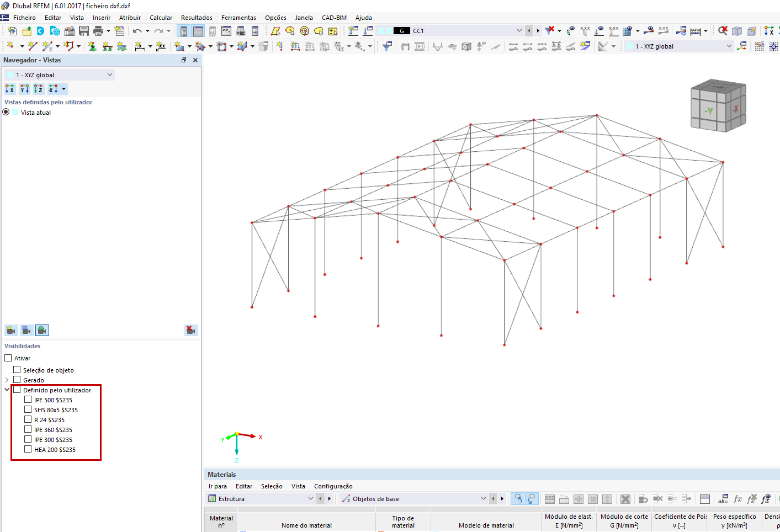Check the SHS 80x5 SS235 checkbox
This screenshot has width=780, height=532.
tap(28, 409)
